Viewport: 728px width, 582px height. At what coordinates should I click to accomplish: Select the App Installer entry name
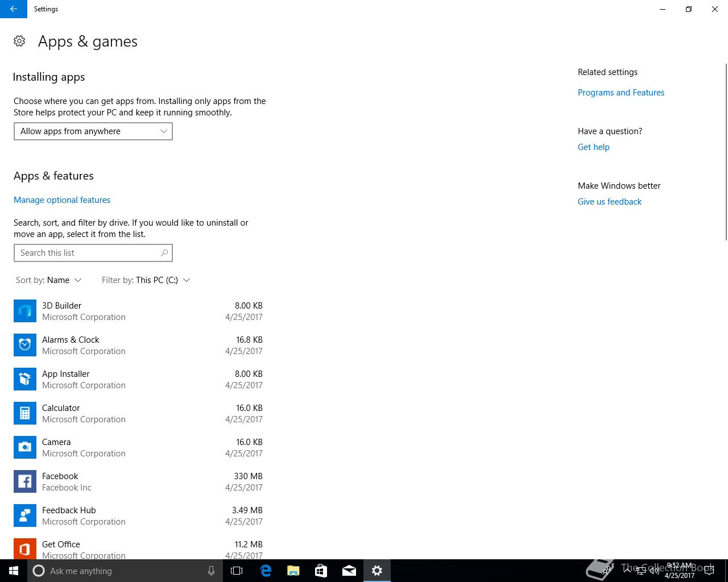point(66,374)
